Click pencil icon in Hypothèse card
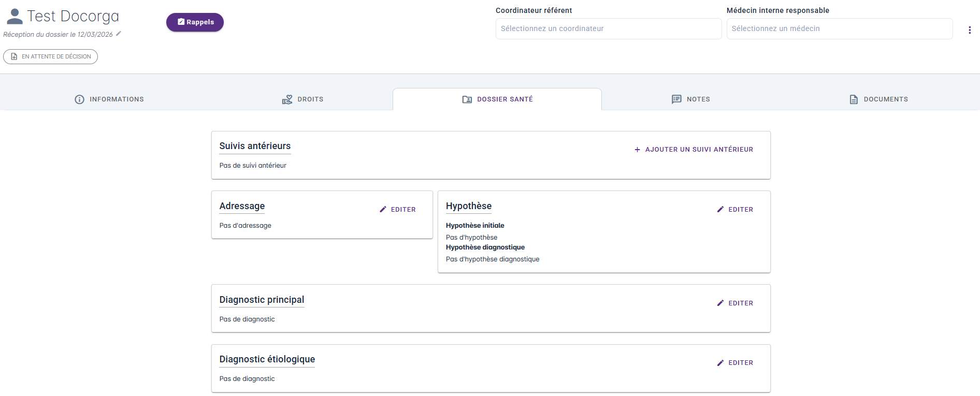Viewport: 980px width, 396px height. [720, 210]
